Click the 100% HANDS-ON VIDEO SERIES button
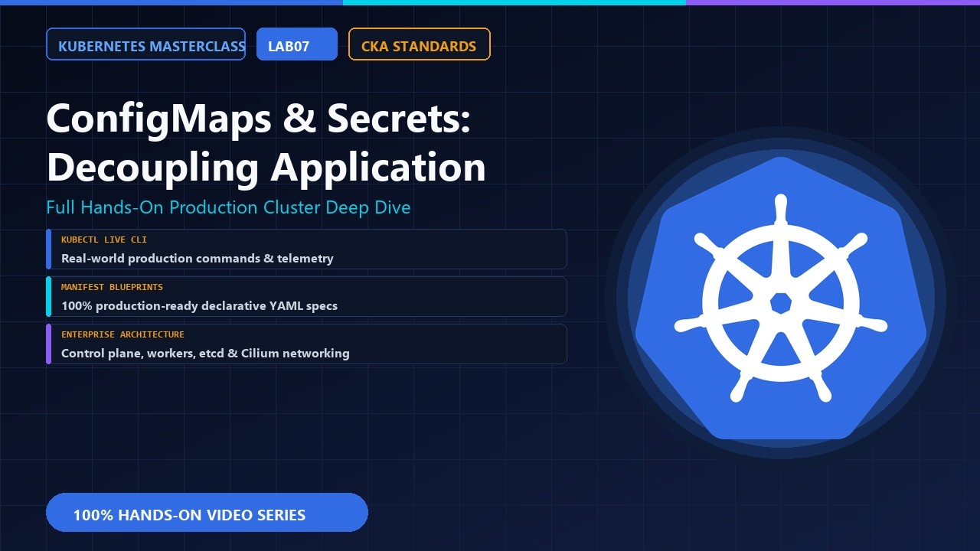The width and height of the screenshot is (980, 551). (x=207, y=513)
